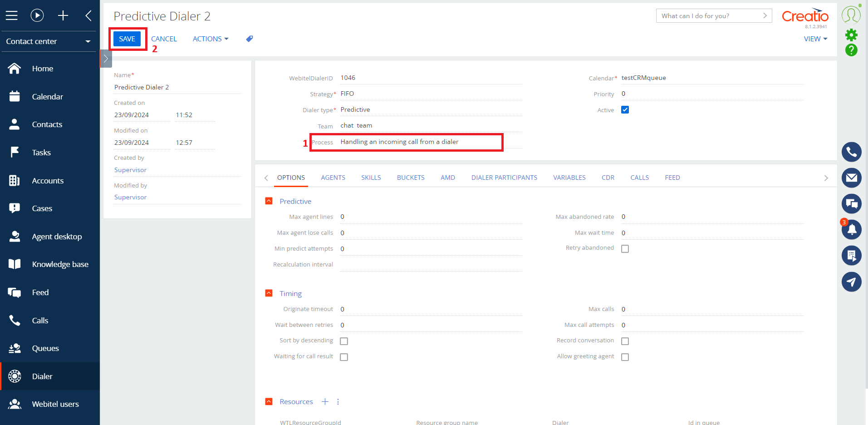The width and height of the screenshot is (868, 425).
Task: Enable Waiting for call result checkbox
Action: point(344,357)
